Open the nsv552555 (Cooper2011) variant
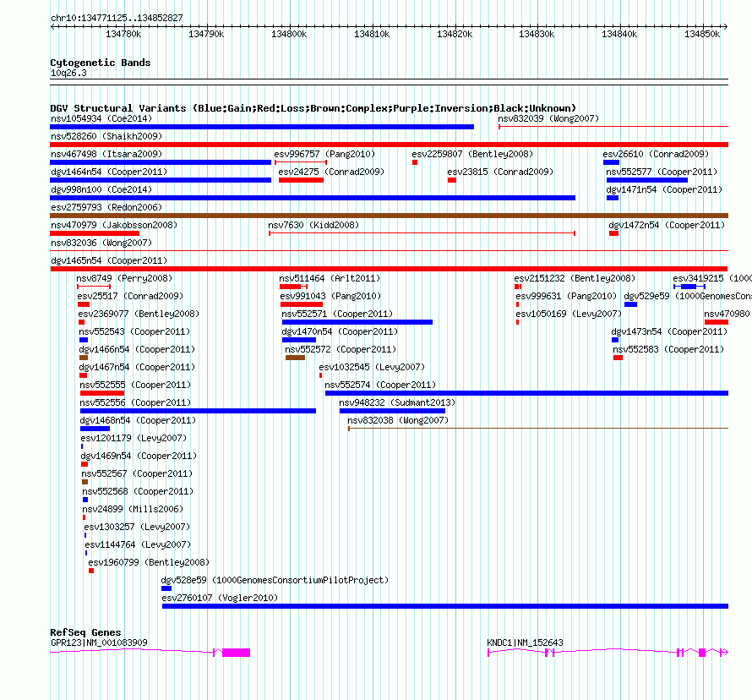The image size is (752, 700). tap(135, 385)
